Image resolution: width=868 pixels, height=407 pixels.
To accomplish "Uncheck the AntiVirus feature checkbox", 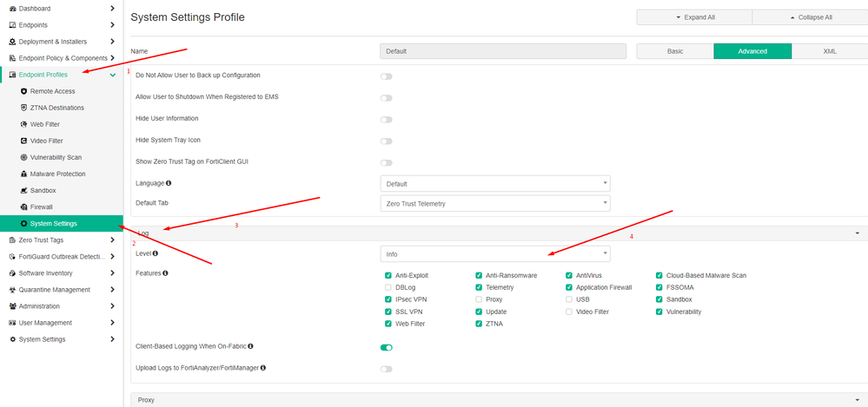I will click(x=569, y=275).
